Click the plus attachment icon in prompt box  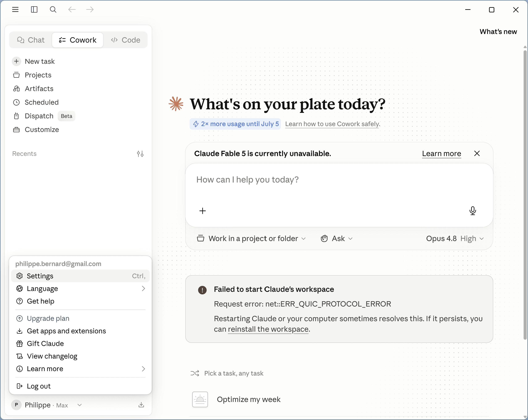[x=203, y=211]
